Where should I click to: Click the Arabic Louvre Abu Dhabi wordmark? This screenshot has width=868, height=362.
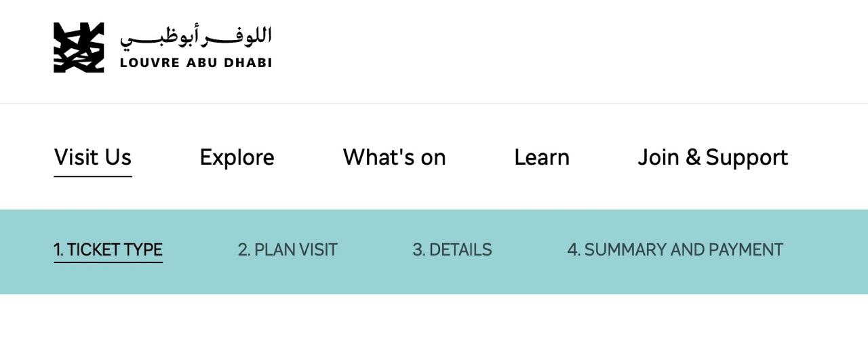(x=196, y=37)
